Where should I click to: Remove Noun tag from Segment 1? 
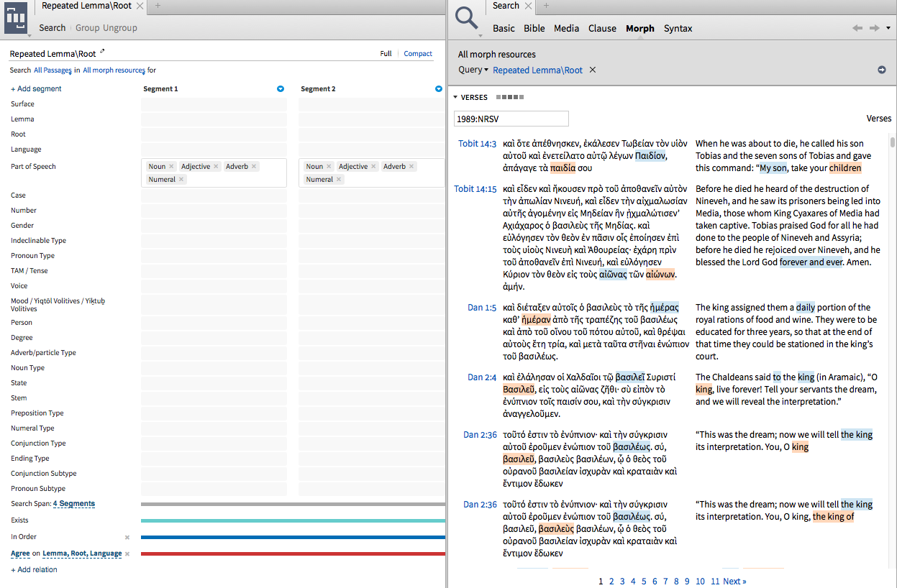click(171, 167)
